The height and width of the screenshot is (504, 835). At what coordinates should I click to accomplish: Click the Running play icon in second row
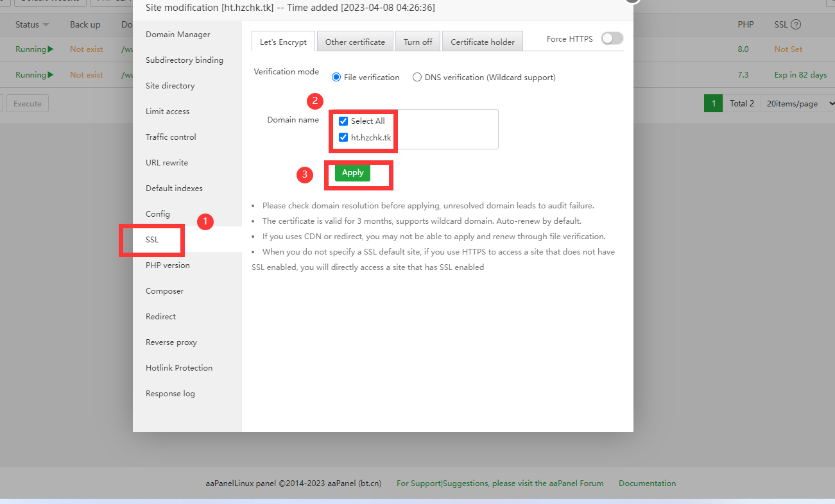click(x=51, y=75)
